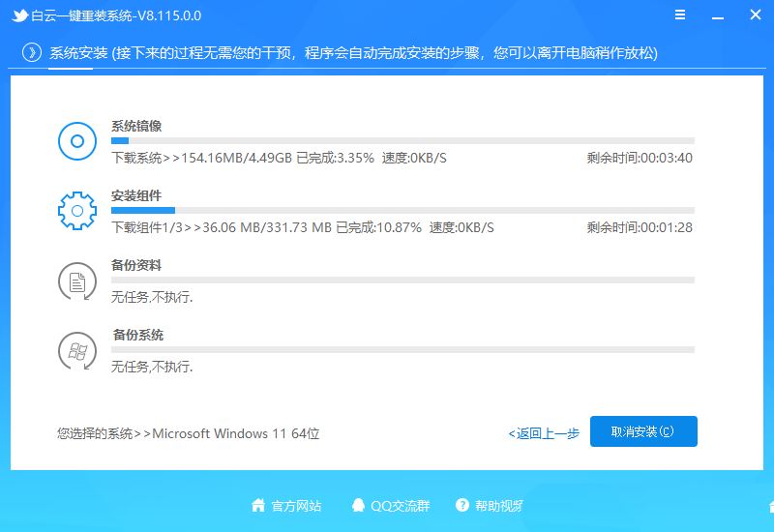Click the disc icon for 系统镜像

pyautogui.click(x=77, y=141)
